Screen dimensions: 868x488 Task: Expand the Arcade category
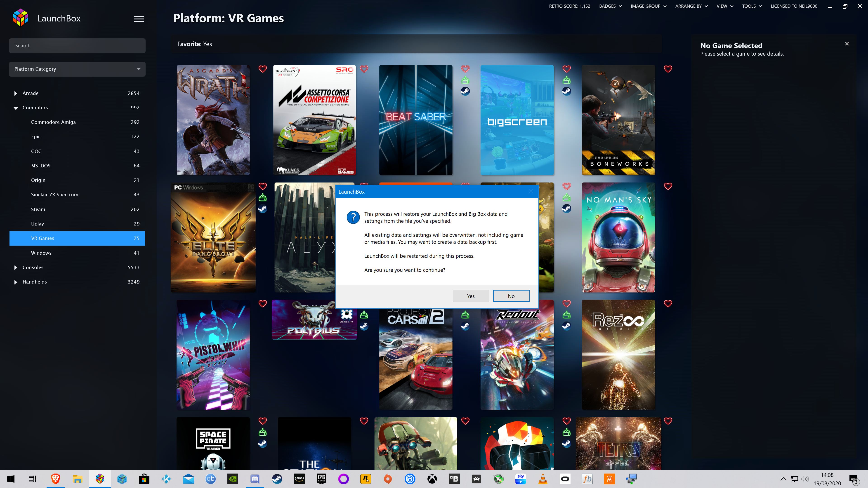16,93
